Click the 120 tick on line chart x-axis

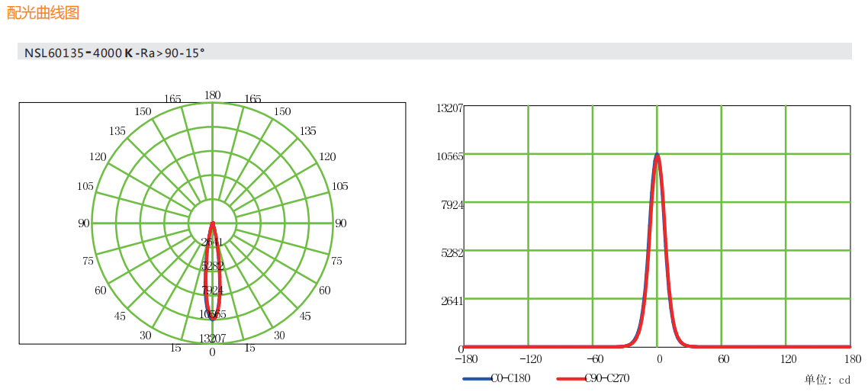tap(788, 358)
